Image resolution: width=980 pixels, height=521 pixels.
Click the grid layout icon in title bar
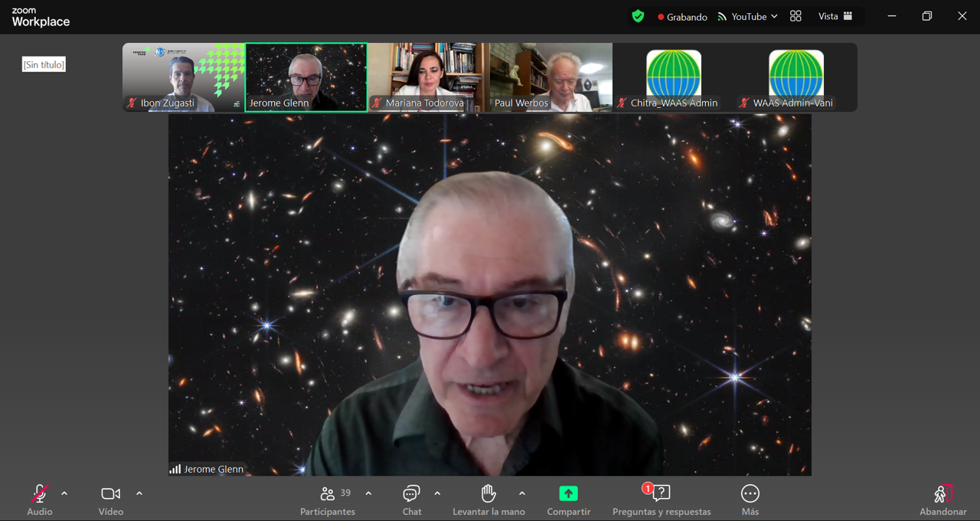(795, 16)
